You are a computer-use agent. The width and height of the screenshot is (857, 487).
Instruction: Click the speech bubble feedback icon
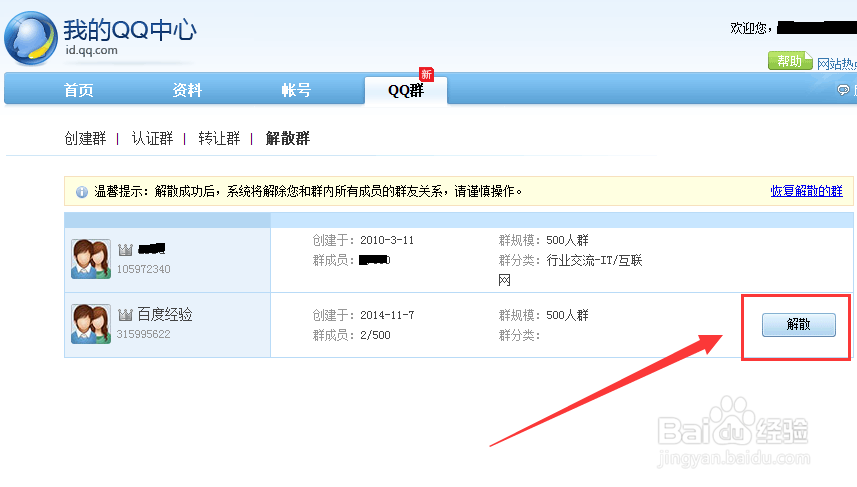(843, 90)
